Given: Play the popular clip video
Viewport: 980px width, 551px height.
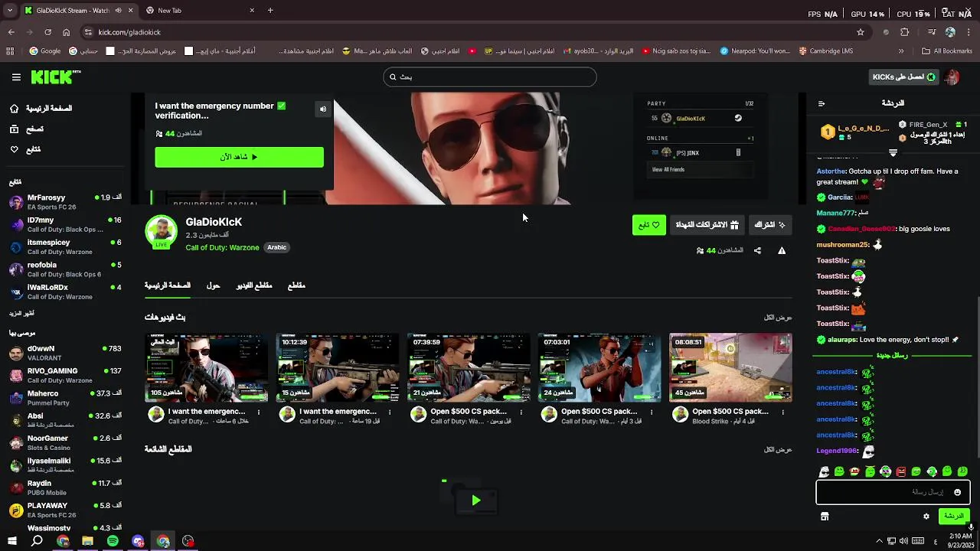Looking at the screenshot, I should click(475, 500).
